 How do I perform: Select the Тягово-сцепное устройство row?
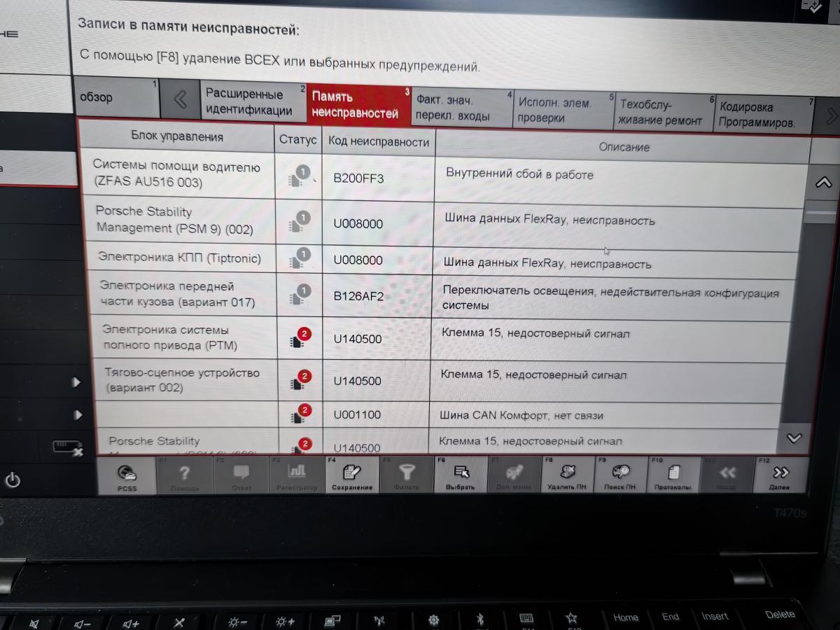click(182, 380)
